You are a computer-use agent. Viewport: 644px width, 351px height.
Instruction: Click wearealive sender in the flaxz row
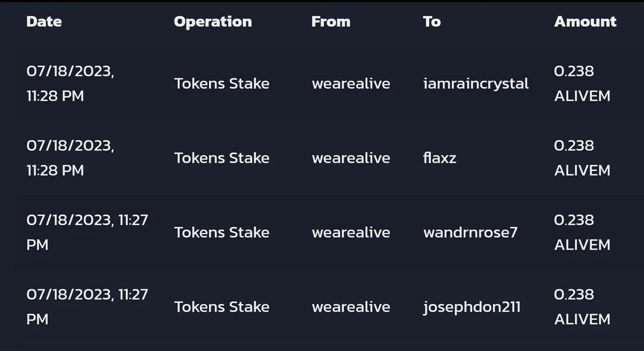pyautogui.click(x=351, y=158)
